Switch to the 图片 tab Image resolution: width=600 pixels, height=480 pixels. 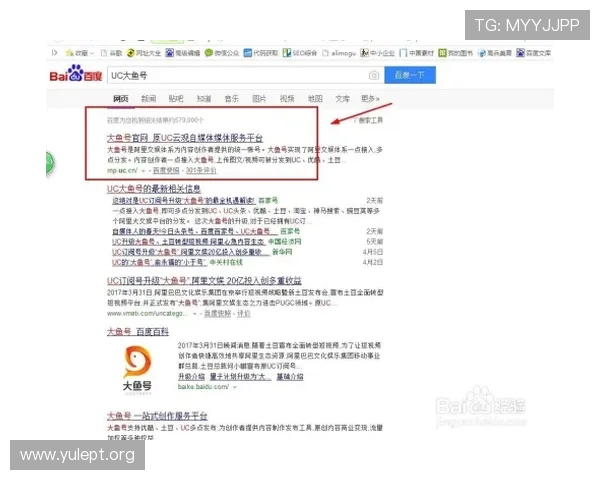point(259,99)
